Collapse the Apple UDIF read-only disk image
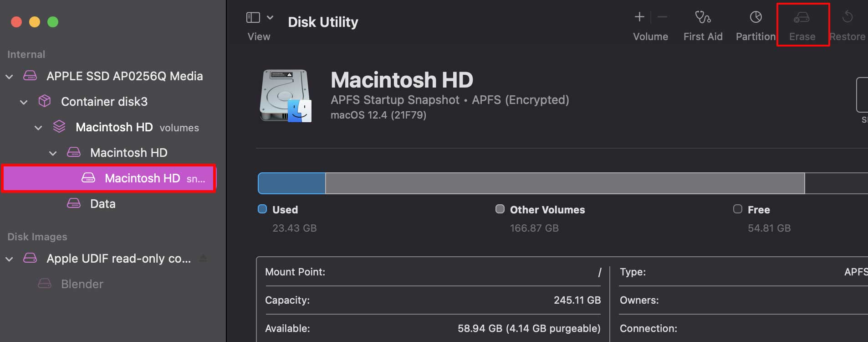Viewport: 868px width, 342px height. click(9, 259)
